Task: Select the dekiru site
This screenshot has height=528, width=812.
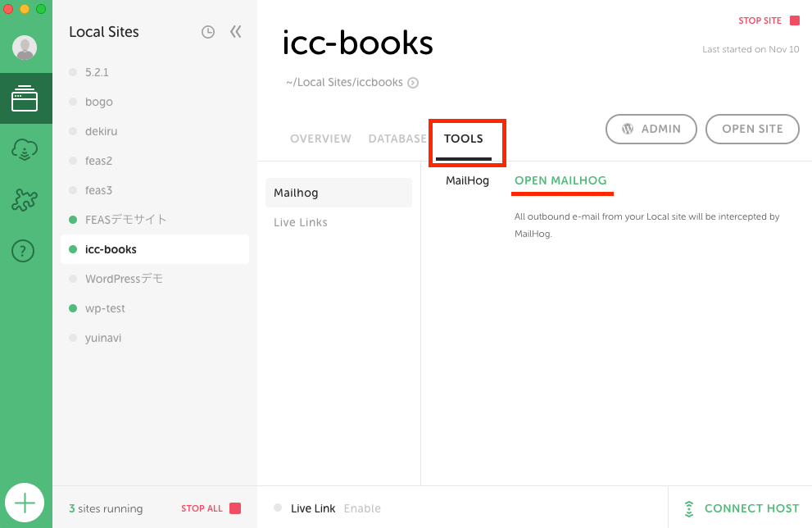Action: click(155, 132)
